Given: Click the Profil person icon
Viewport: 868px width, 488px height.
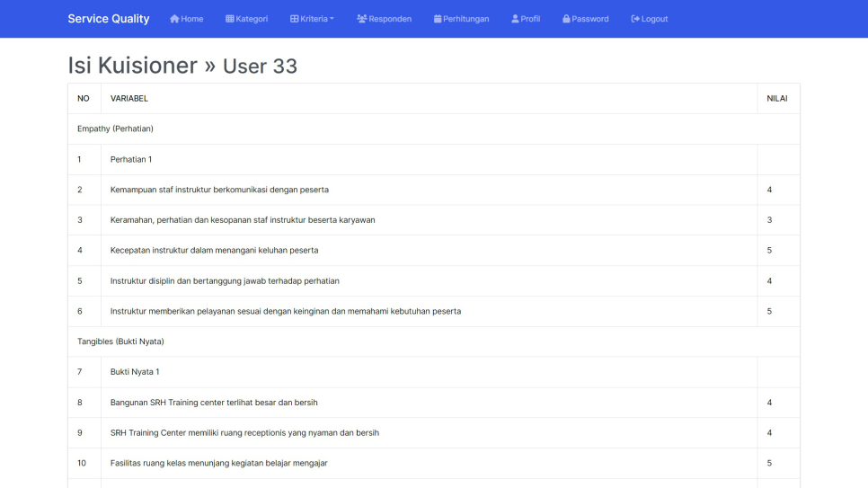Looking at the screenshot, I should pyautogui.click(x=516, y=19).
